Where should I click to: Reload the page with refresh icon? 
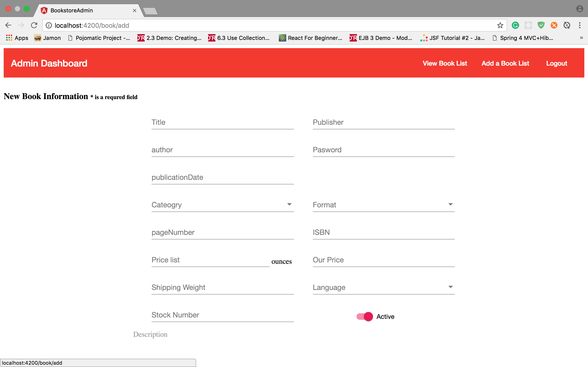click(x=34, y=25)
